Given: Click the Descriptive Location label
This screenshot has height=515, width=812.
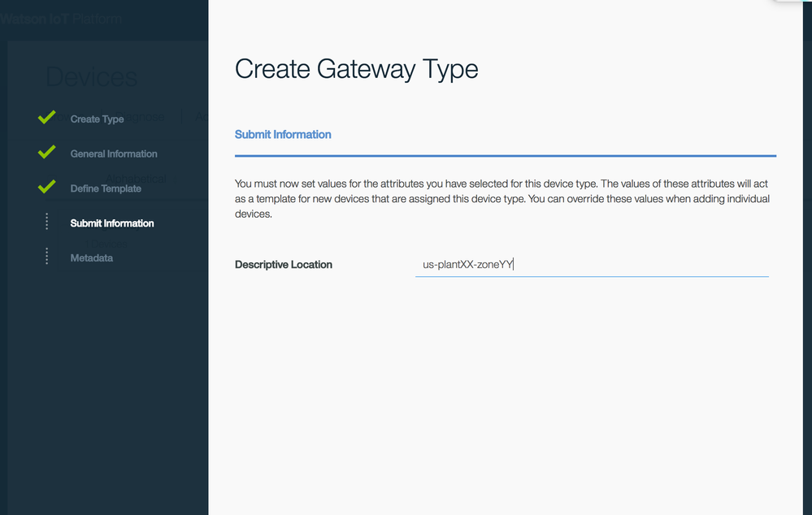Looking at the screenshot, I should click(284, 265).
